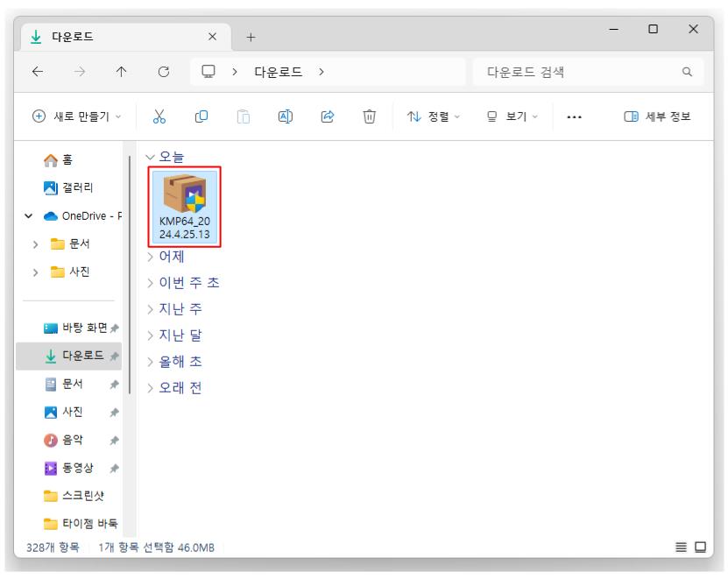728x579 pixels.
Task: Open the 정렬 sort dropdown
Action: pos(433,117)
